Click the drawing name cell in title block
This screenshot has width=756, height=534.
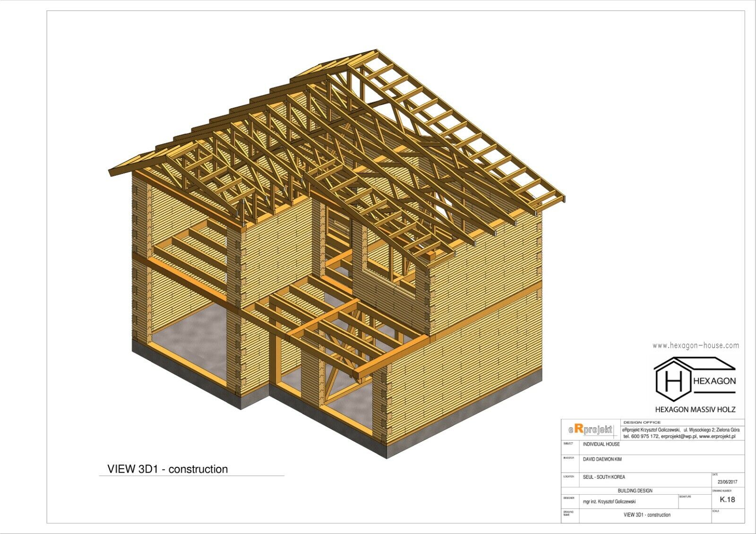647,515
